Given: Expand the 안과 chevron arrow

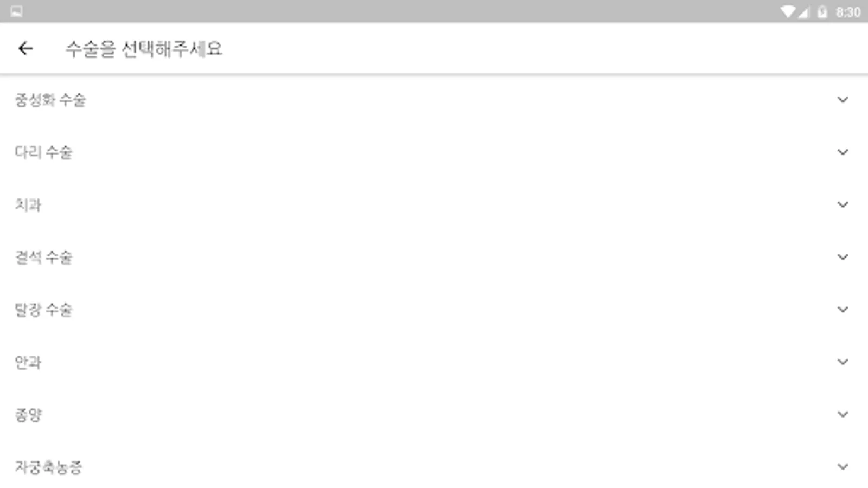Looking at the screenshot, I should pyautogui.click(x=843, y=362).
